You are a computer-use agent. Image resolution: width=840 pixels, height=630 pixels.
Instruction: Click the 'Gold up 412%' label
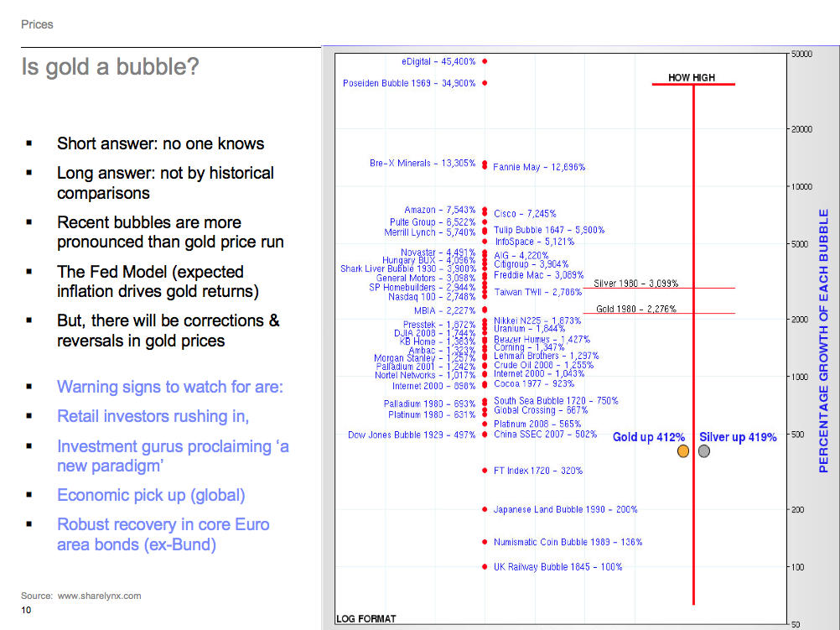click(649, 437)
